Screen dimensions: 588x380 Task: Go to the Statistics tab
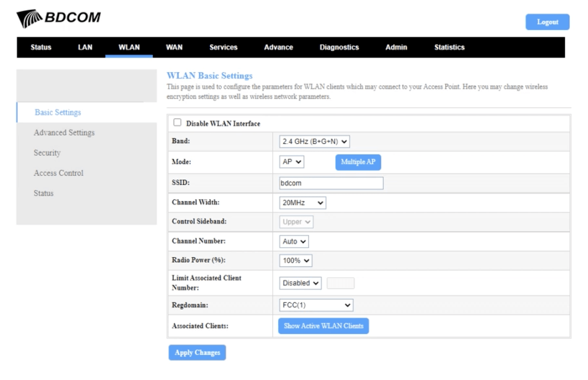coord(449,47)
